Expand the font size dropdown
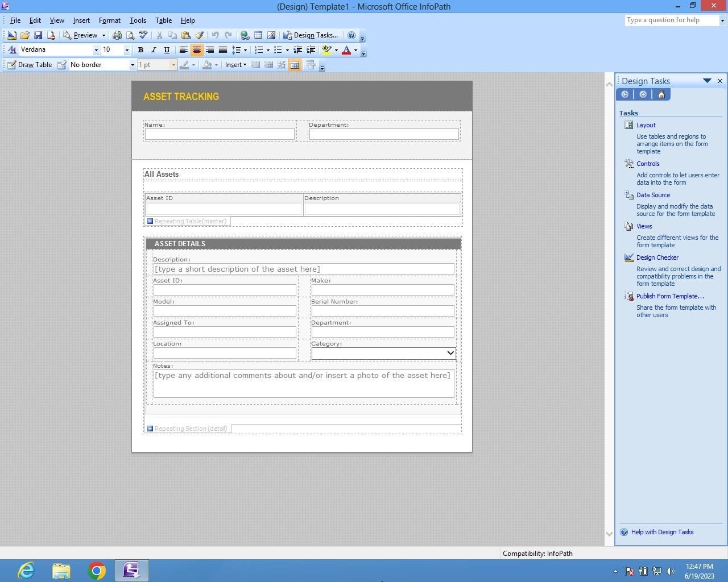The height and width of the screenshot is (582, 728). 127,50
